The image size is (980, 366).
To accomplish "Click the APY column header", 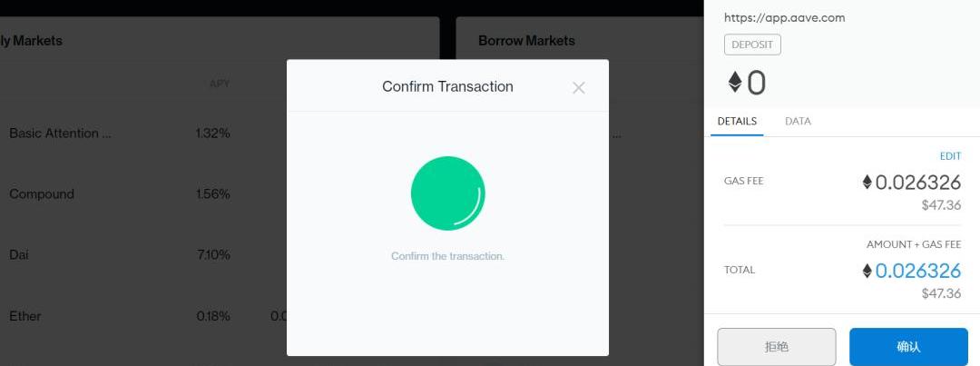I will click(x=220, y=84).
